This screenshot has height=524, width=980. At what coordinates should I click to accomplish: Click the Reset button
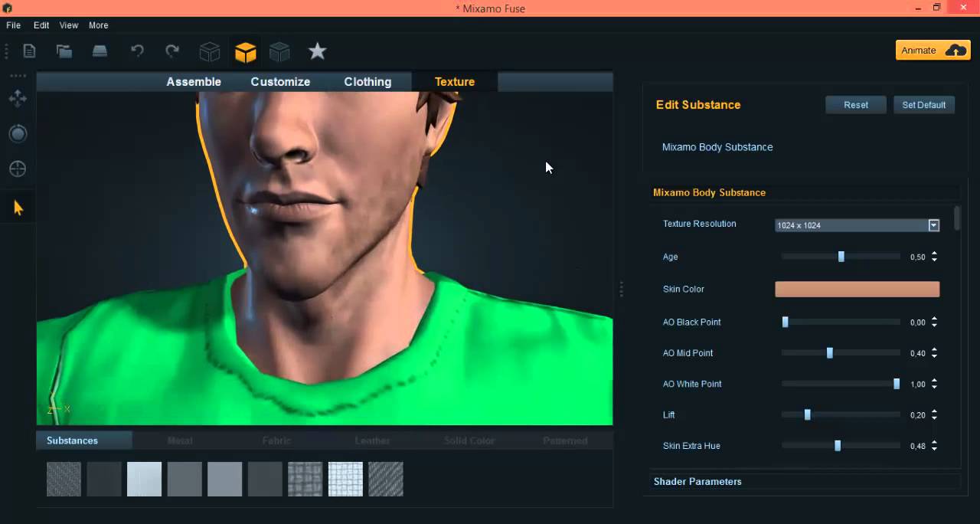[856, 105]
